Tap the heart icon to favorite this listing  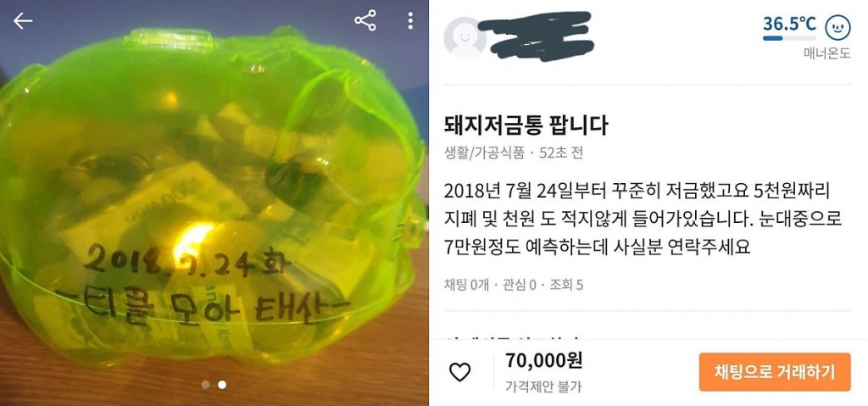point(459,372)
